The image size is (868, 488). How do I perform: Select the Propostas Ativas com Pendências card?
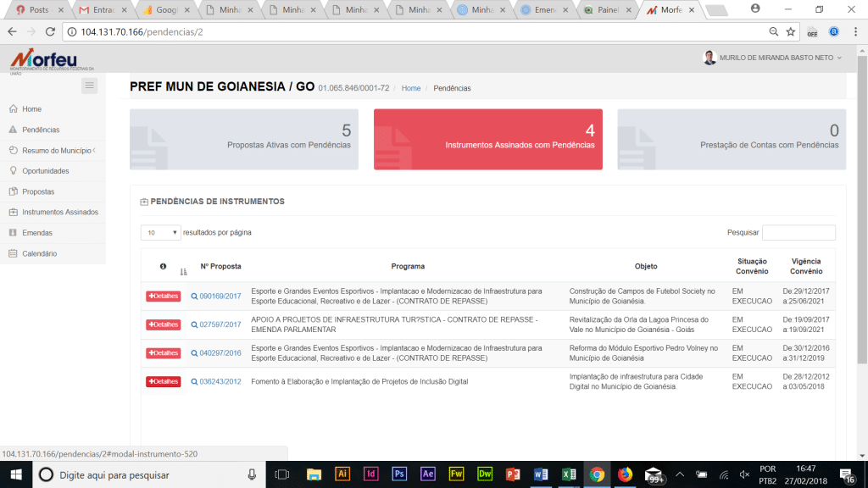coord(244,139)
